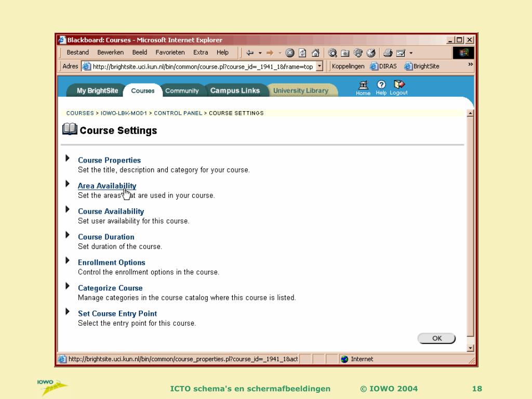This screenshot has width=532, height=399.
Task: Click the '© IOWO 2004' footer text
Action: point(389,389)
